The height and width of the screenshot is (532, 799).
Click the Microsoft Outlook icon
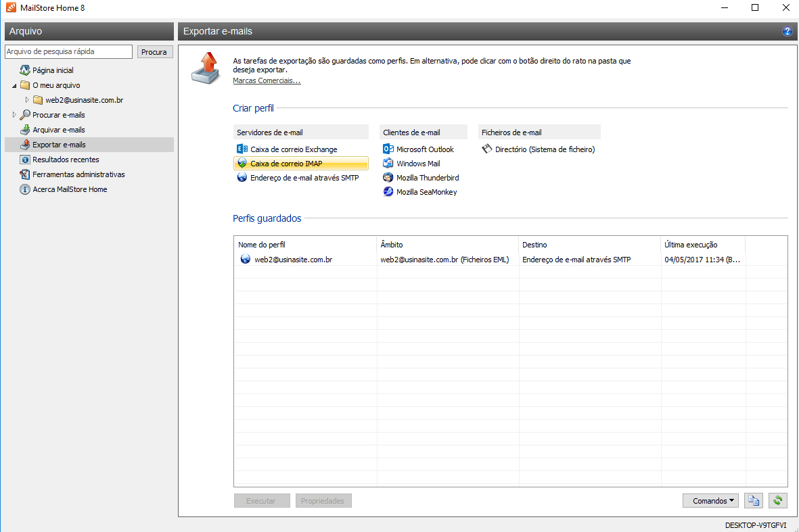pos(388,149)
